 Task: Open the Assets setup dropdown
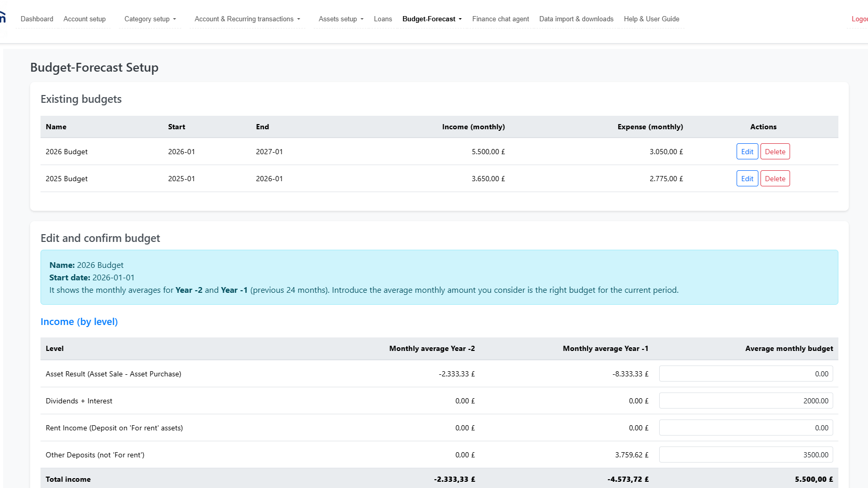[x=341, y=19]
